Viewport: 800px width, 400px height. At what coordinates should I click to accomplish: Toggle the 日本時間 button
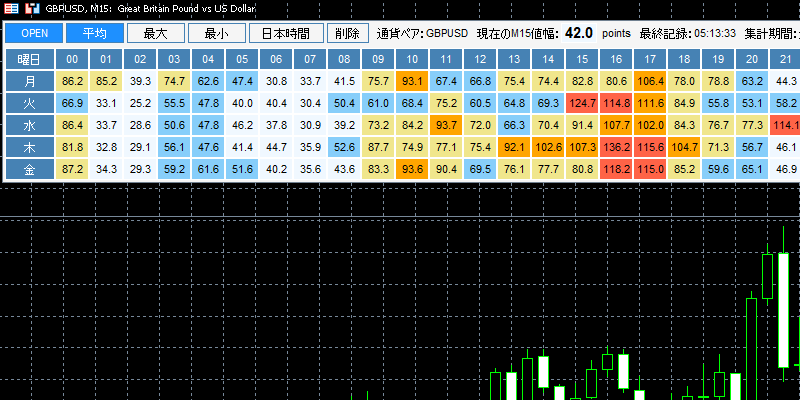286,33
